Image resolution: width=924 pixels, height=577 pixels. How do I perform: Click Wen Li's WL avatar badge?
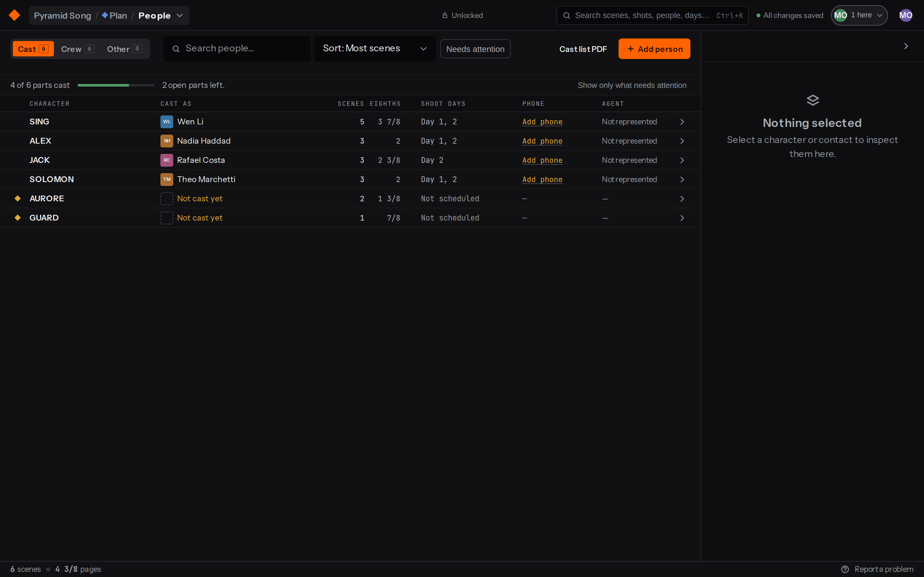pyautogui.click(x=167, y=122)
